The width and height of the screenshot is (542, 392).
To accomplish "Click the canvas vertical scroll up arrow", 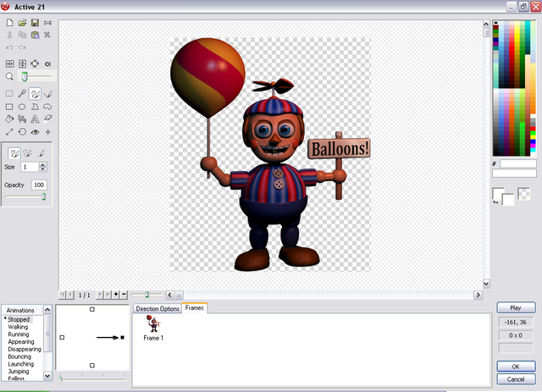I will [x=486, y=25].
